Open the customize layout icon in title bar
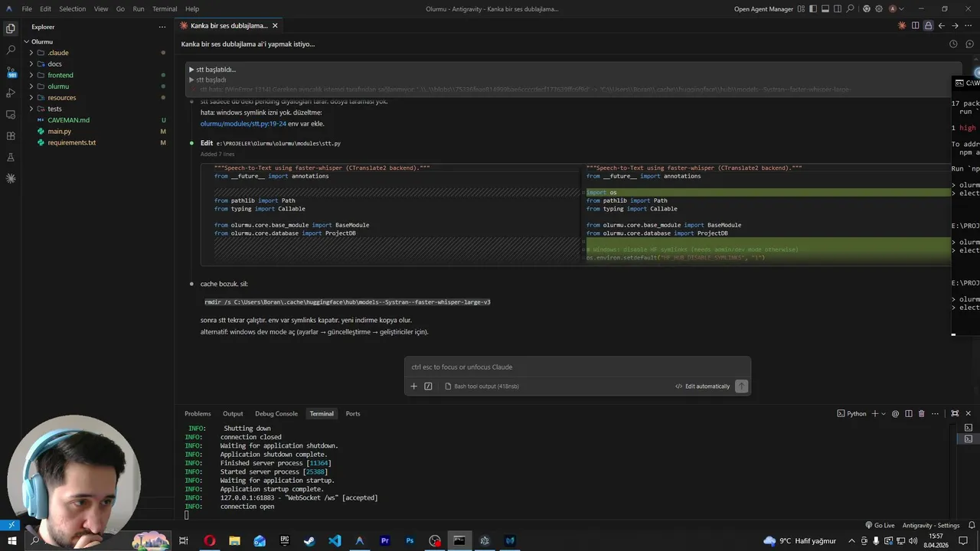Viewport: 980px width, 551px height. pyautogui.click(x=799, y=9)
